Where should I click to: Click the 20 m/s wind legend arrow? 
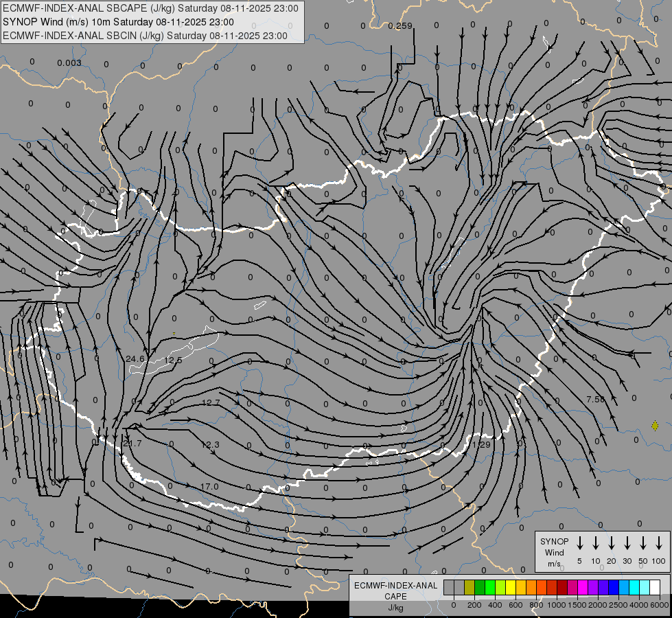[611, 542]
